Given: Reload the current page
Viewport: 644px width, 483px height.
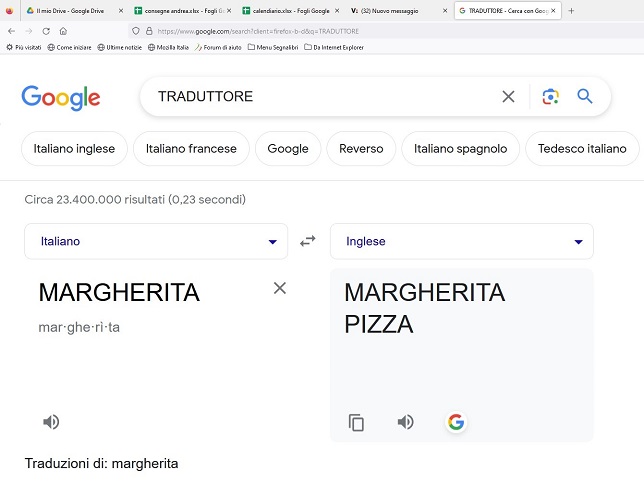Looking at the screenshot, I should 46,31.
